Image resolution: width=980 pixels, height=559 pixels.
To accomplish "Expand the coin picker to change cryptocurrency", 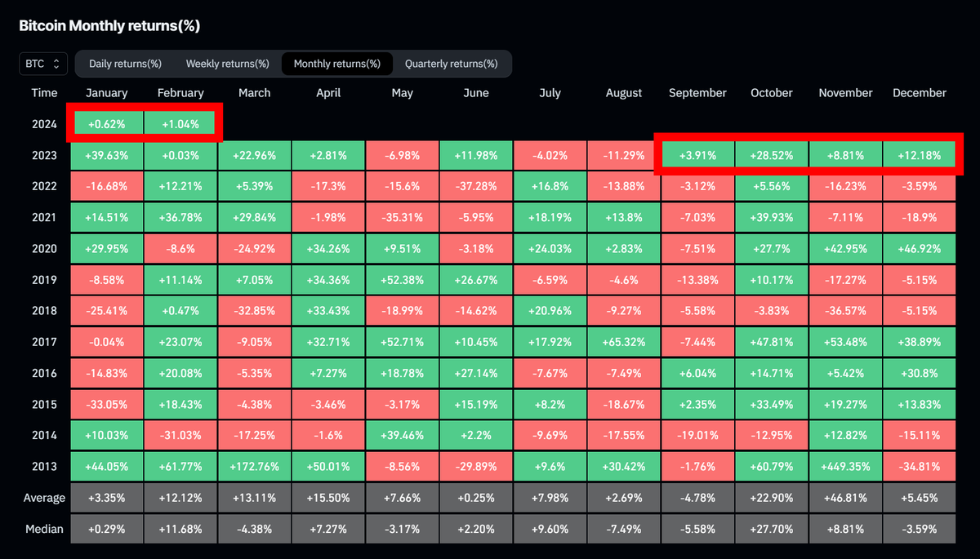I will [x=42, y=64].
